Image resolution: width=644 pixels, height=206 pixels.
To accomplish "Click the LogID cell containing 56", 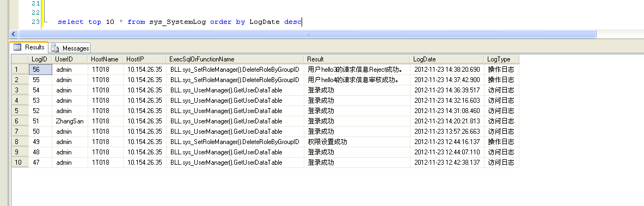I will pos(40,70).
